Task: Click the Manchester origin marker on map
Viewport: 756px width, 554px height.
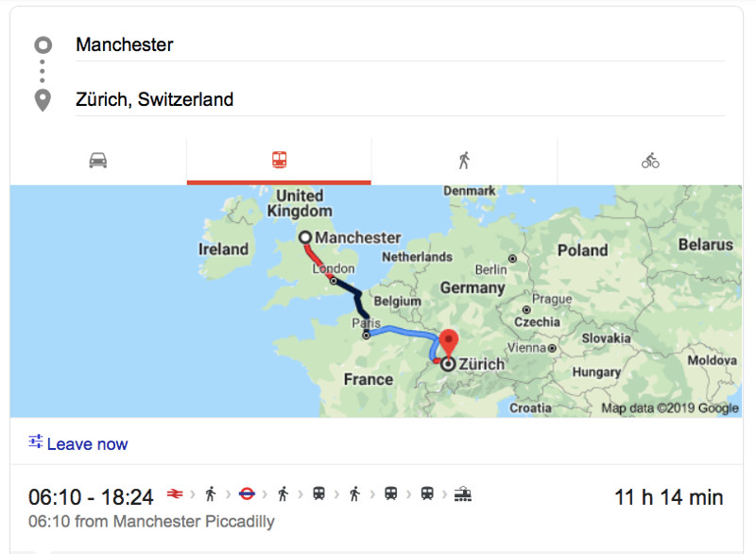Action: [305, 238]
